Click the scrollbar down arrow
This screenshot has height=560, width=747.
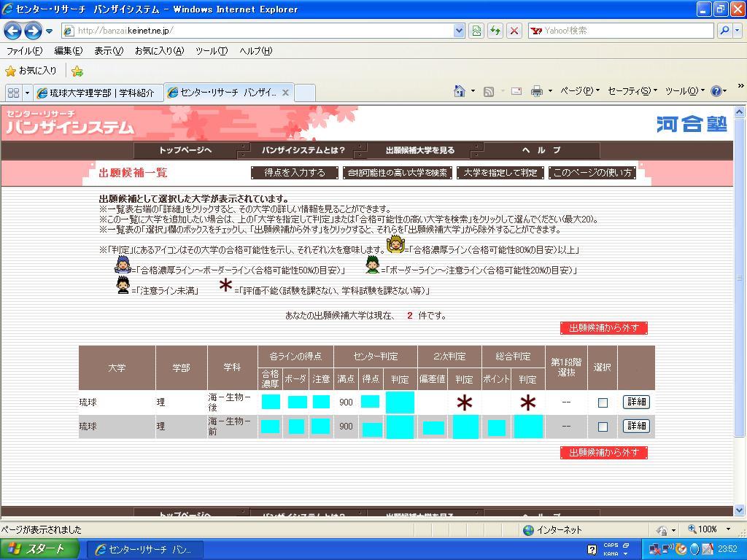739,510
